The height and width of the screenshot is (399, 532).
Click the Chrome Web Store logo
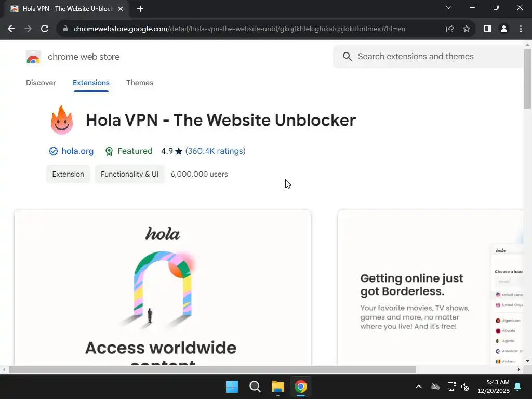[x=33, y=57]
